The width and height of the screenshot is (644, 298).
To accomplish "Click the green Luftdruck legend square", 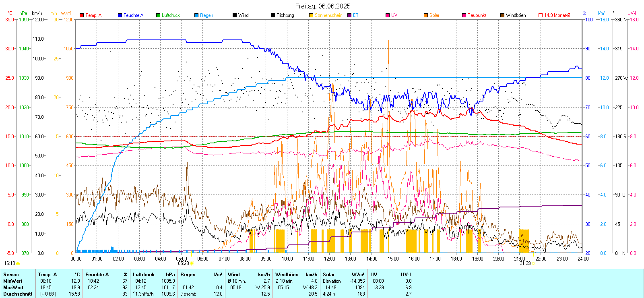I will (158, 15).
